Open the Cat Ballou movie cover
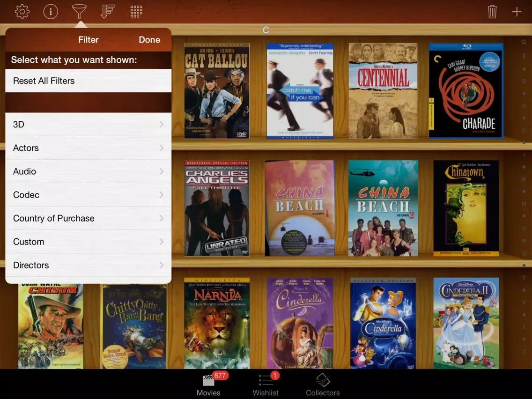This screenshot has width=532, height=399. (217, 91)
